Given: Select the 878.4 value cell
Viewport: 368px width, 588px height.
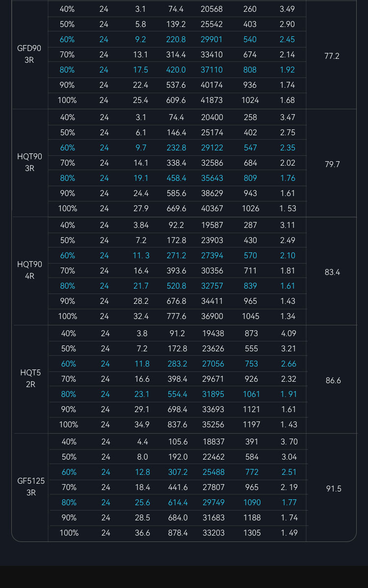Looking at the screenshot, I should click(x=178, y=533).
